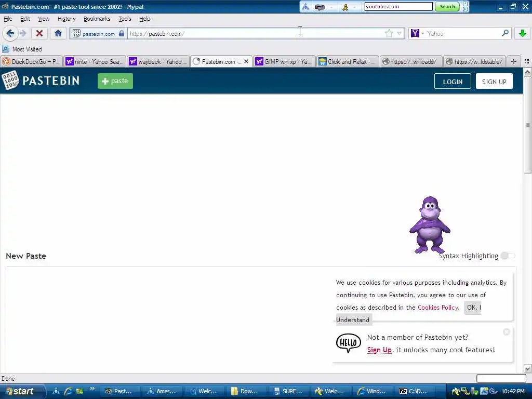Screen dimensions: 532x399
Task: Click the AOL icon in quick launch
Action: [56, 391]
